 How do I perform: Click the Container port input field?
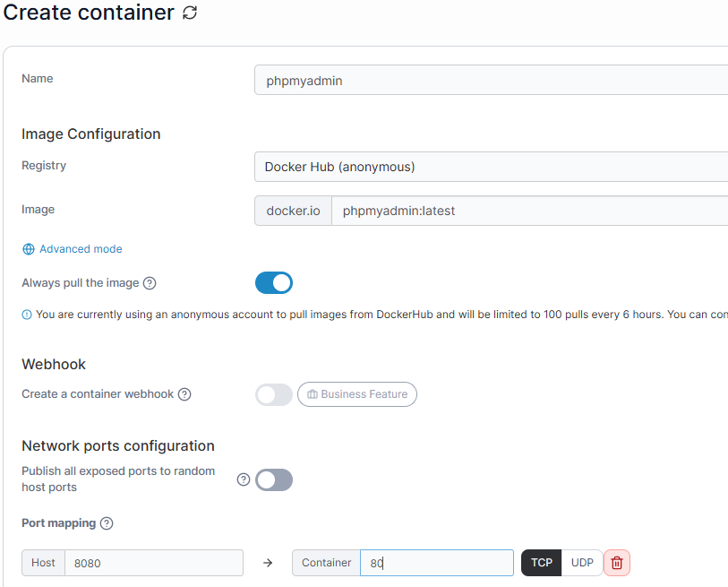[x=436, y=563]
